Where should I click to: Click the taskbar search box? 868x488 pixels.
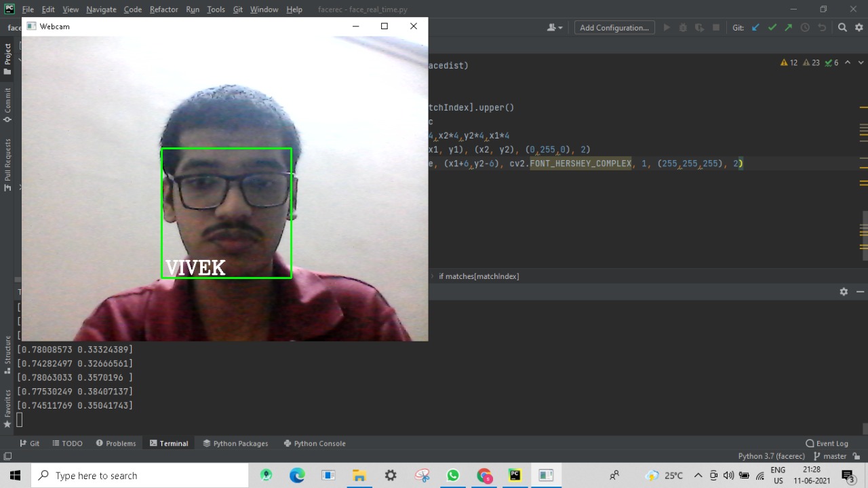pyautogui.click(x=140, y=475)
